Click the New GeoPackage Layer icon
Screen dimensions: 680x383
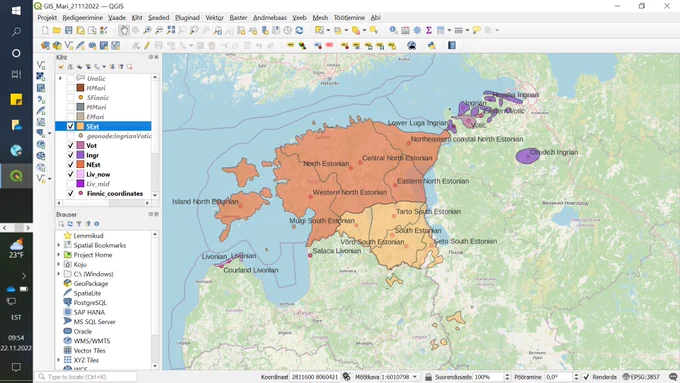(57, 46)
